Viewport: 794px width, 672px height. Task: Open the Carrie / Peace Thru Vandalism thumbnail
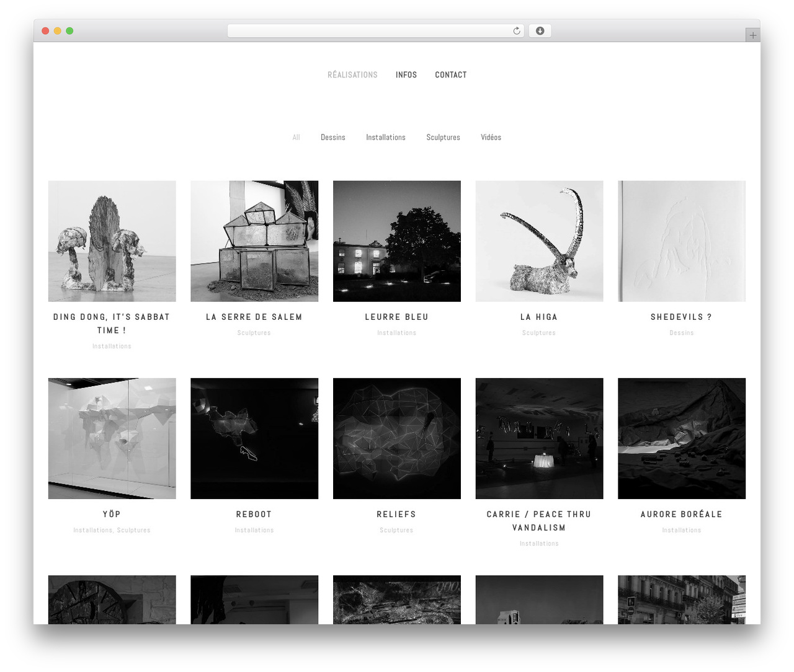pos(539,438)
